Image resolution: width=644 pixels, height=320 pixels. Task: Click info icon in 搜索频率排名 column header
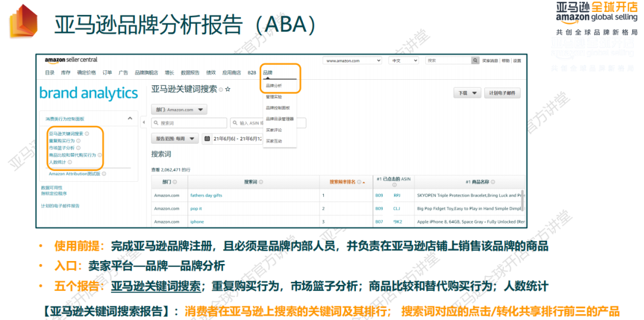359,182
